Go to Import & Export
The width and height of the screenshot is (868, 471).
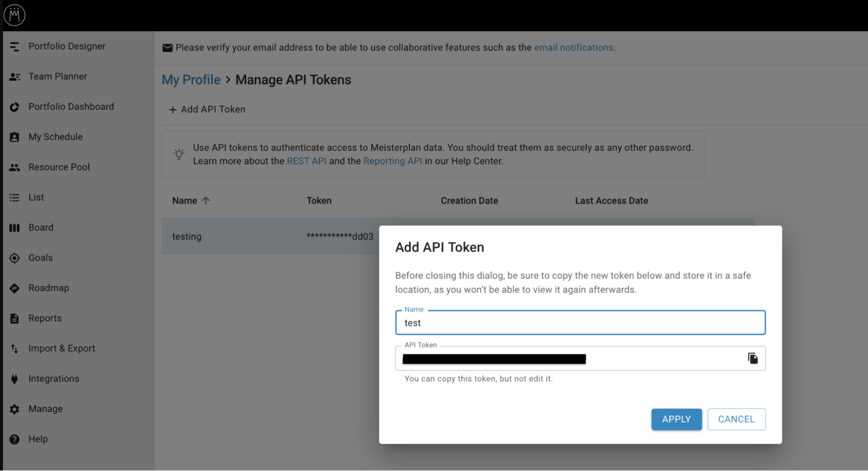(61, 349)
